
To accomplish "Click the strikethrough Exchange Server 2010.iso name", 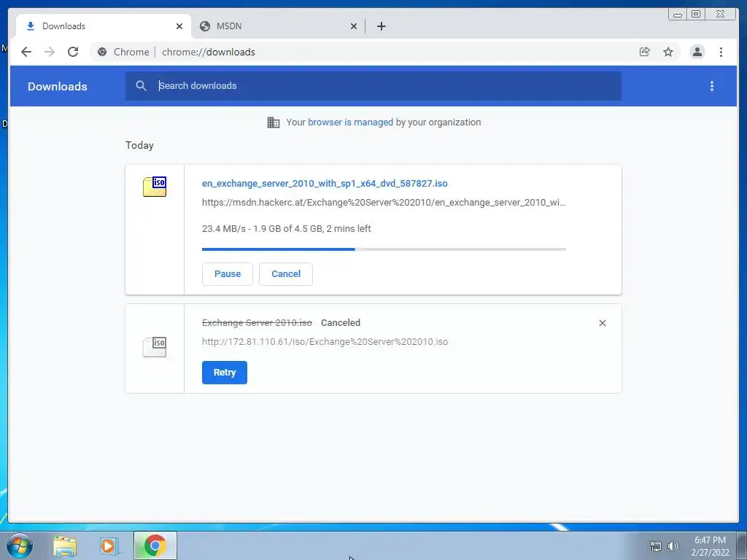I will [257, 323].
